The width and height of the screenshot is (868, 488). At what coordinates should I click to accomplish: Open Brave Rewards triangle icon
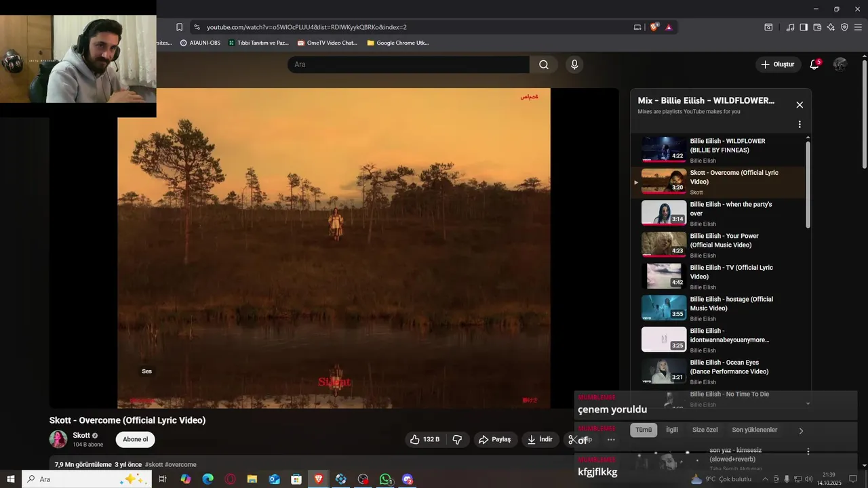(x=669, y=27)
